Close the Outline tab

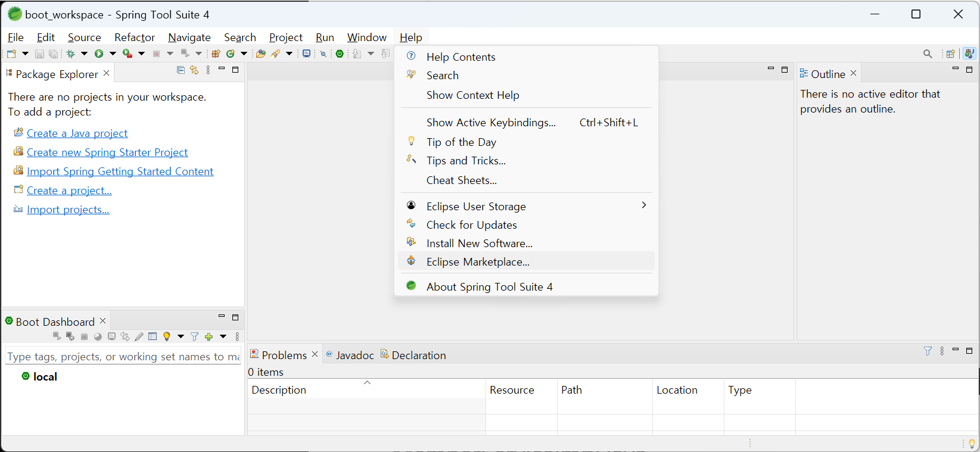pyautogui.click(x=853, y=73)
